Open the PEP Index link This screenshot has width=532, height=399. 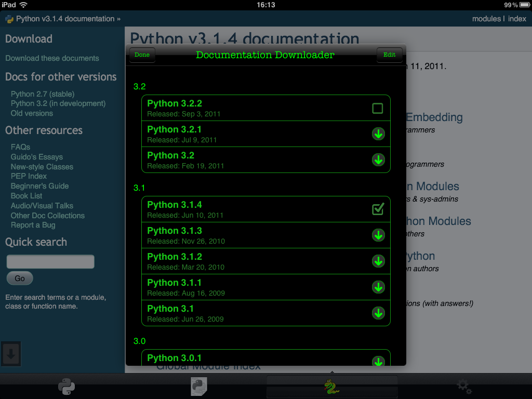(29, 176)
